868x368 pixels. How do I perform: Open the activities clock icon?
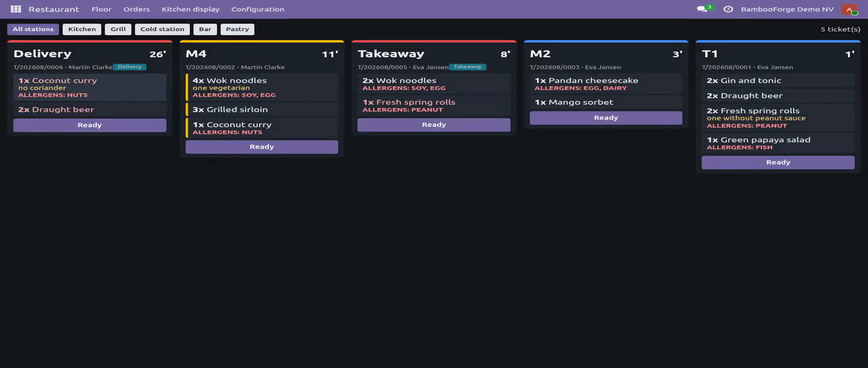(728, 9)
